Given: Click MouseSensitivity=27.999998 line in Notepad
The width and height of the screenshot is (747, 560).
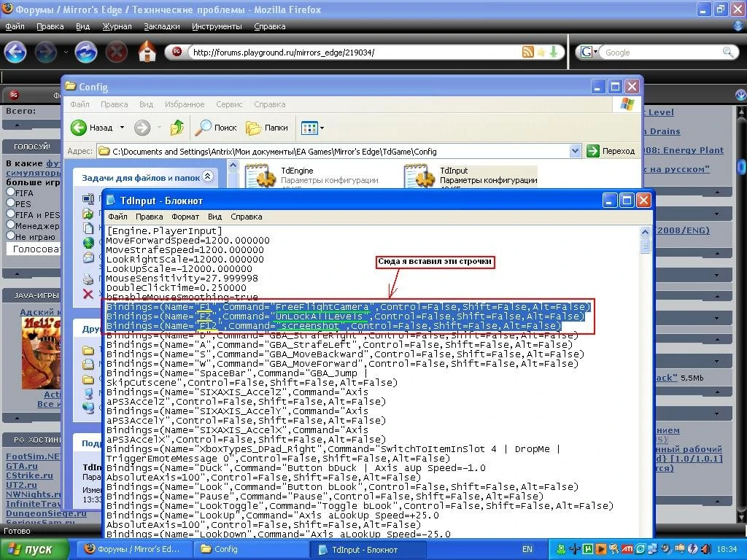Looking at the screenshot, I should (182, 278).
